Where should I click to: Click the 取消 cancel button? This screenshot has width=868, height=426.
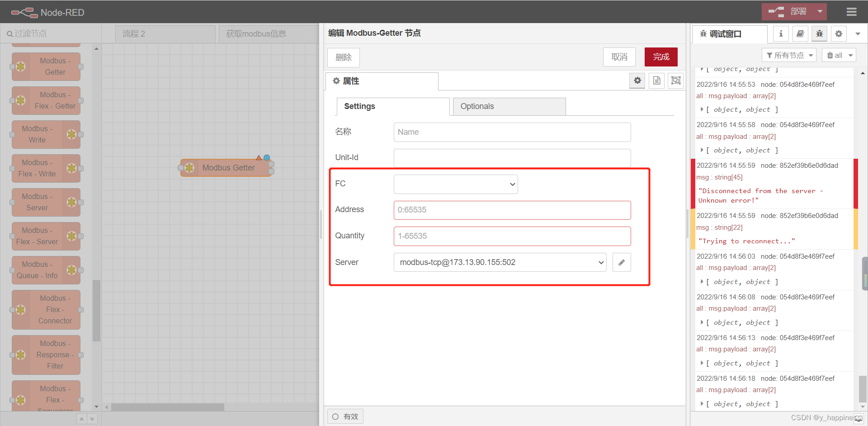point(619,57)
